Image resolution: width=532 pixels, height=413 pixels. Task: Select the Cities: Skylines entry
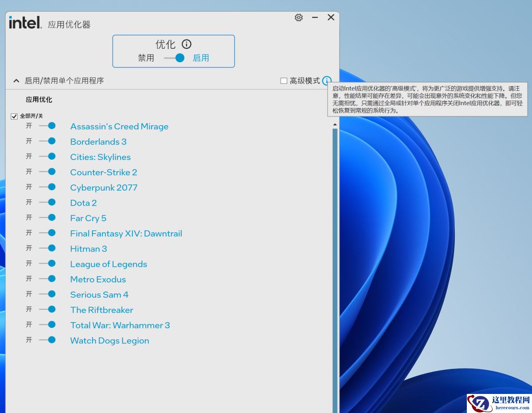pyautogui.click(x=101, y=157)
